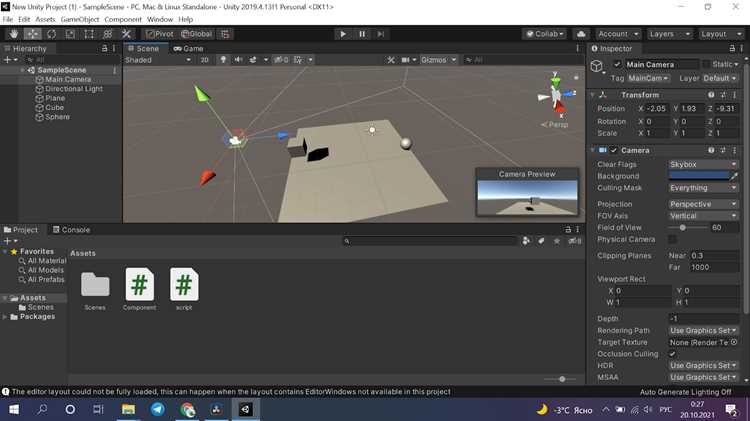This screenshot has width=750, height=421.
Task: Select the Scale tool
Action: [70, 34]
